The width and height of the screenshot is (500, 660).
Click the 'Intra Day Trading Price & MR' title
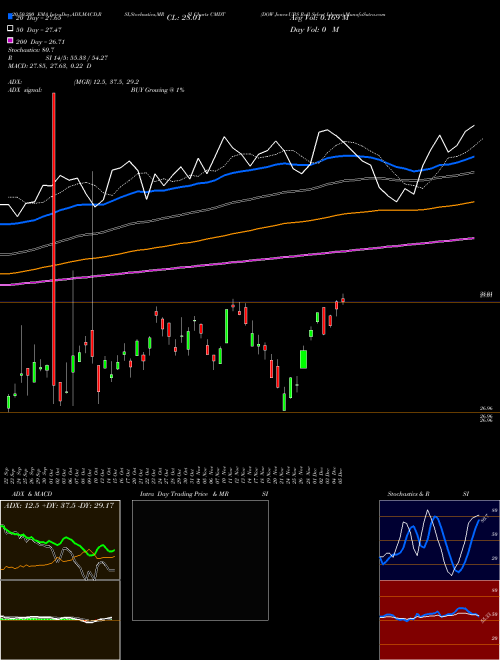point(184,494)
